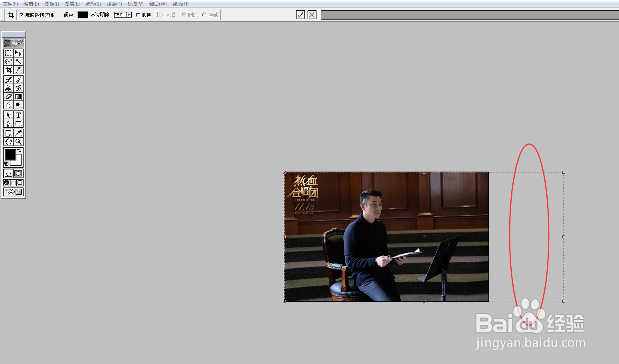Commit the crop with the checkmark button
This screenshot has width=619, height=364.
click(x=301, y=15)
